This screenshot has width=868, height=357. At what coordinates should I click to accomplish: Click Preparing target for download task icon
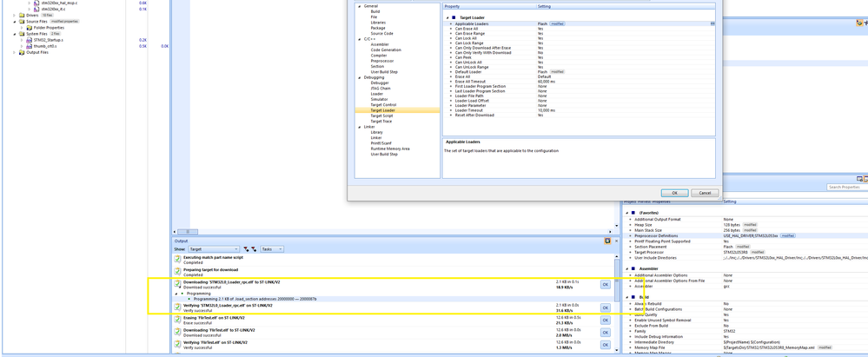[x=177, y=271]
